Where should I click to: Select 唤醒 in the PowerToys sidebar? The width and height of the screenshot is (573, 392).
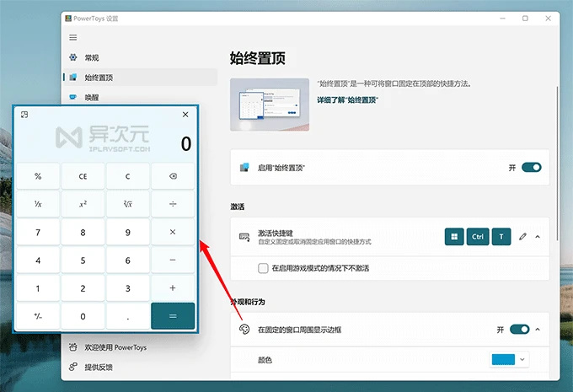click(141, 97)
